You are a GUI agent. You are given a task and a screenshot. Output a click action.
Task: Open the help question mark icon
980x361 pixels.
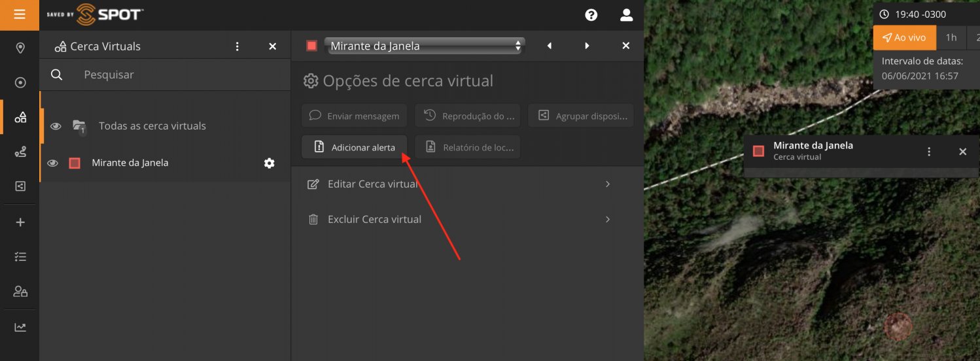[x=591, y=14]
